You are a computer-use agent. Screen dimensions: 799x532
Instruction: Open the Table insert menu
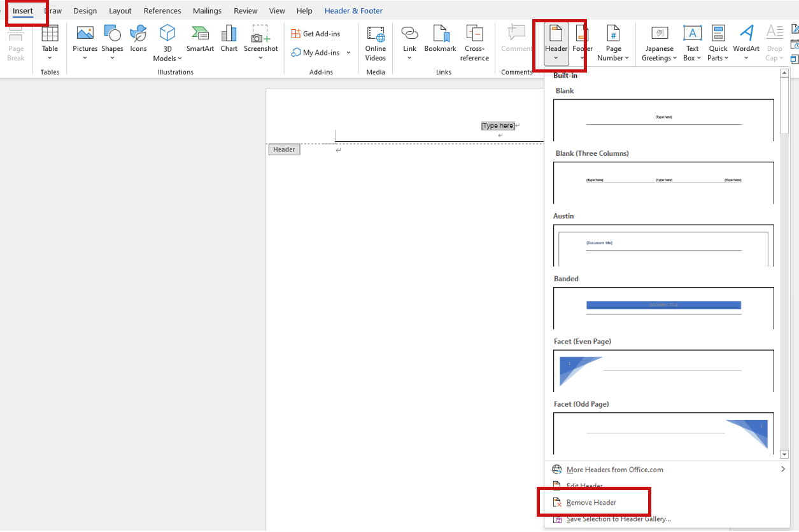(50, 43)
